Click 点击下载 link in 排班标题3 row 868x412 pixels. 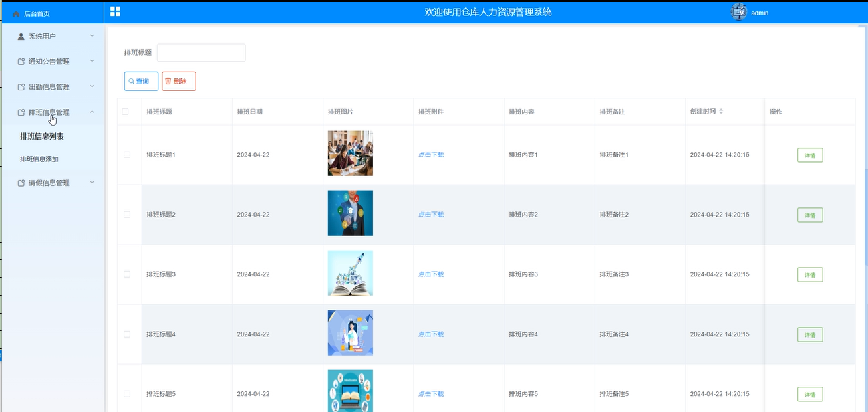[x=431, y=274]
